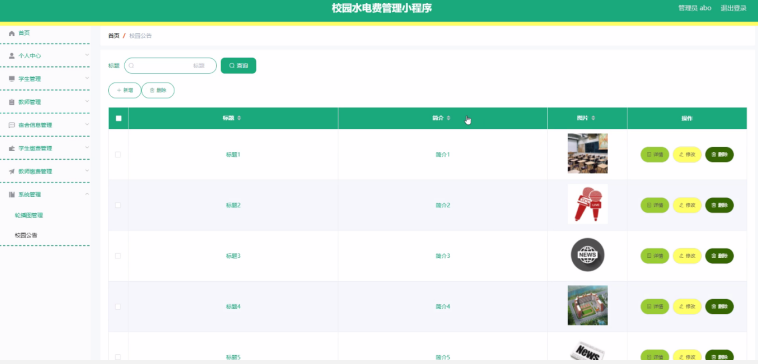The width and height of the screenshot is (758, 364).
Task: Click 修改 for the 标题4 row
Action: [687, 306]
